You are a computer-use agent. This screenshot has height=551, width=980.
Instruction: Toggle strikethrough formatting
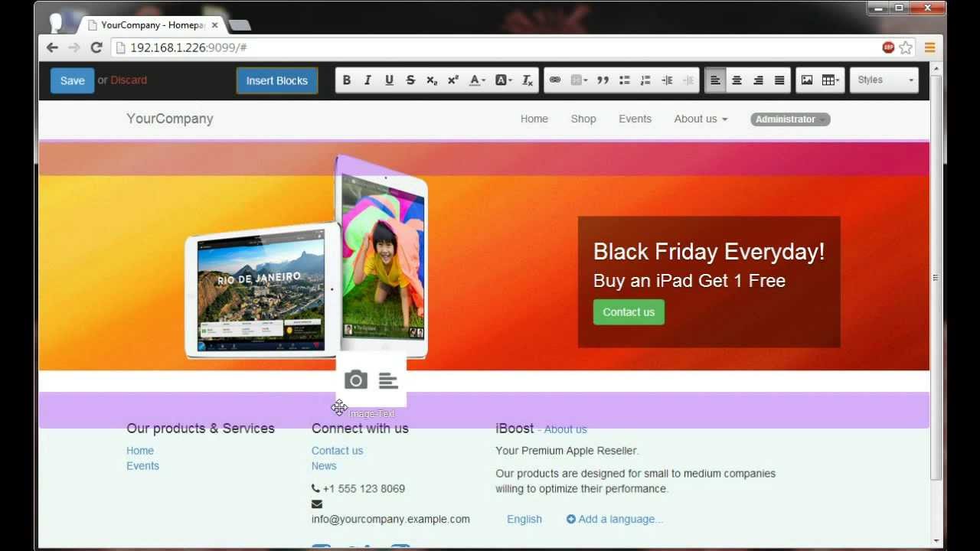410,80
